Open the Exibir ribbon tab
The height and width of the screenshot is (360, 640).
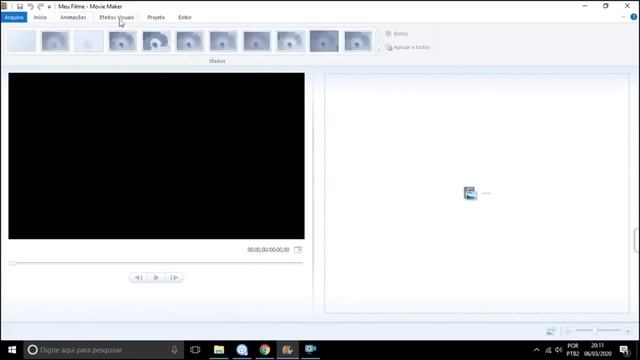pyautogui.click(x=184, y=17)
